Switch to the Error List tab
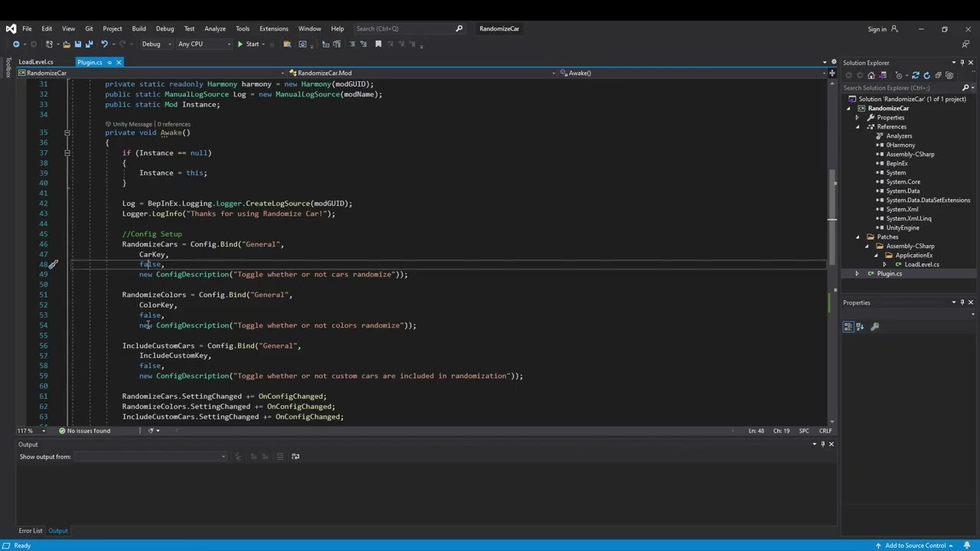Screen dimensions: 980x551 pyautogui.click(x=31, y=531)
